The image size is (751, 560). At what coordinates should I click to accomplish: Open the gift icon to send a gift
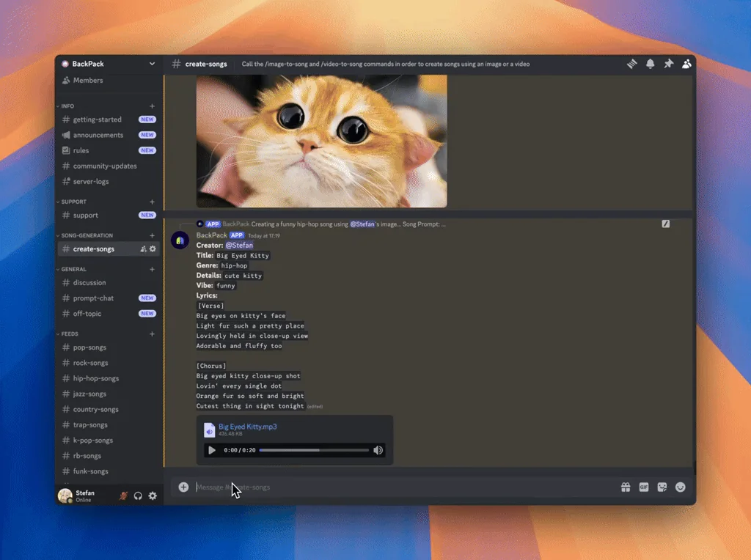pos(626,487)
